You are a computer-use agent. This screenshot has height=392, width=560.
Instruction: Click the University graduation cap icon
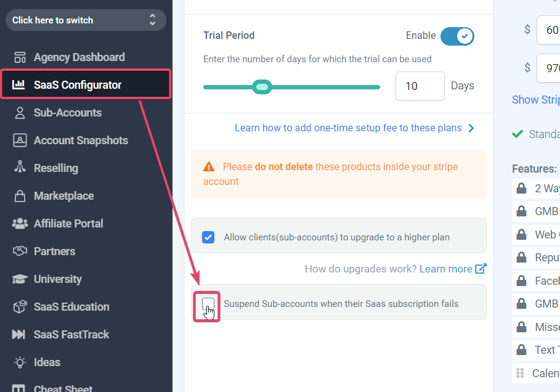20,279
